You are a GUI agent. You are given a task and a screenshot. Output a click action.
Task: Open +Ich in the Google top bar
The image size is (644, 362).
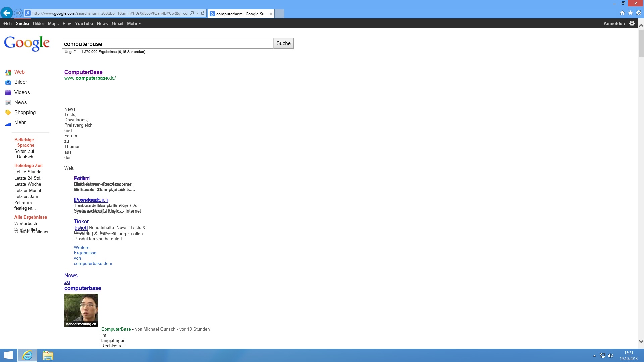coord(7,23)
